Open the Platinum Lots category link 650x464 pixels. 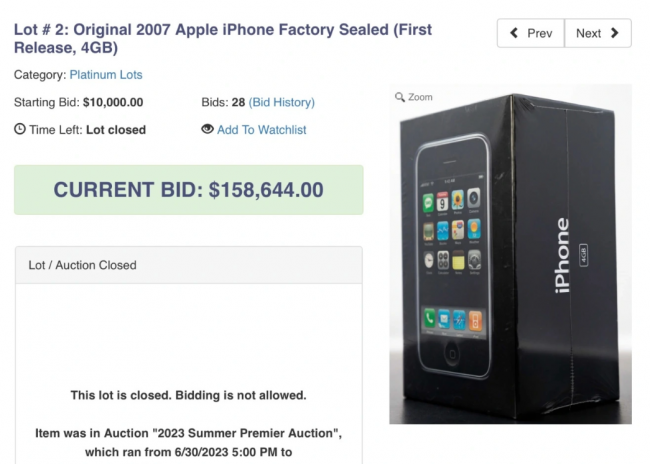106,75
